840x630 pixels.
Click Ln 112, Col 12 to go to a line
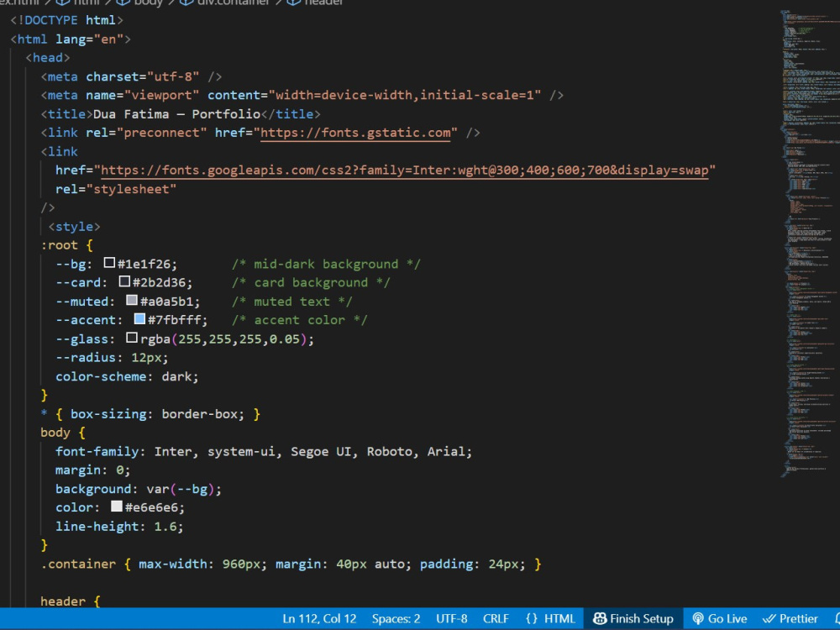[320, 618]
